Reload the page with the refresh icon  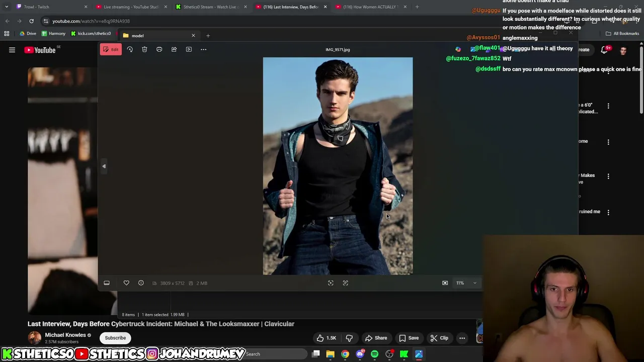31,21
